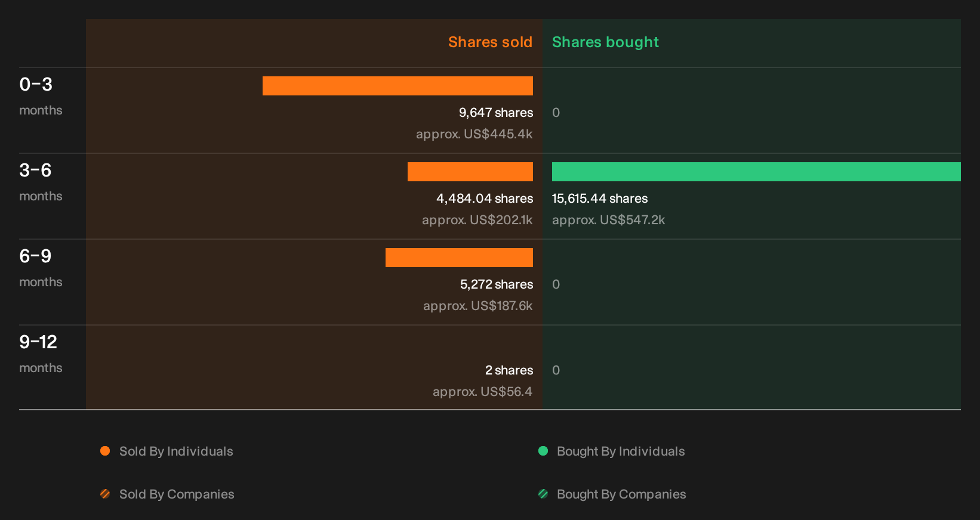Click the approx. US$202.1k value

pos(477,220)
